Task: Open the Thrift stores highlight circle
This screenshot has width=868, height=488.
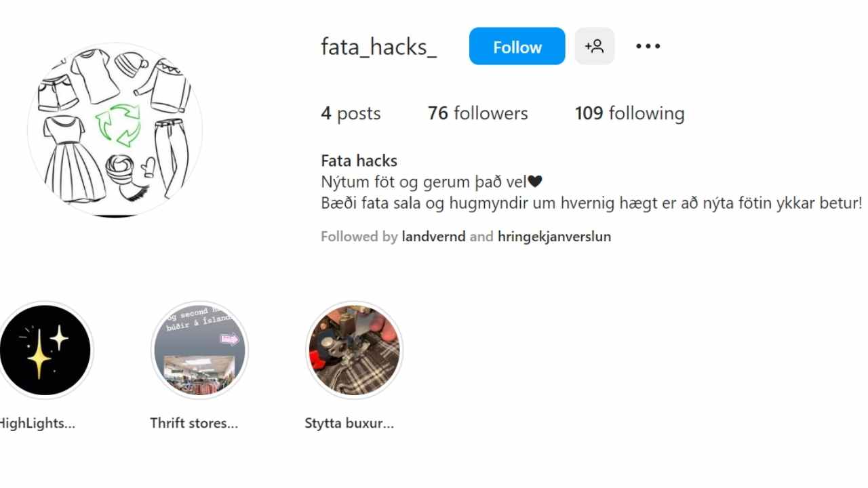Action: [x=199, y=350]
